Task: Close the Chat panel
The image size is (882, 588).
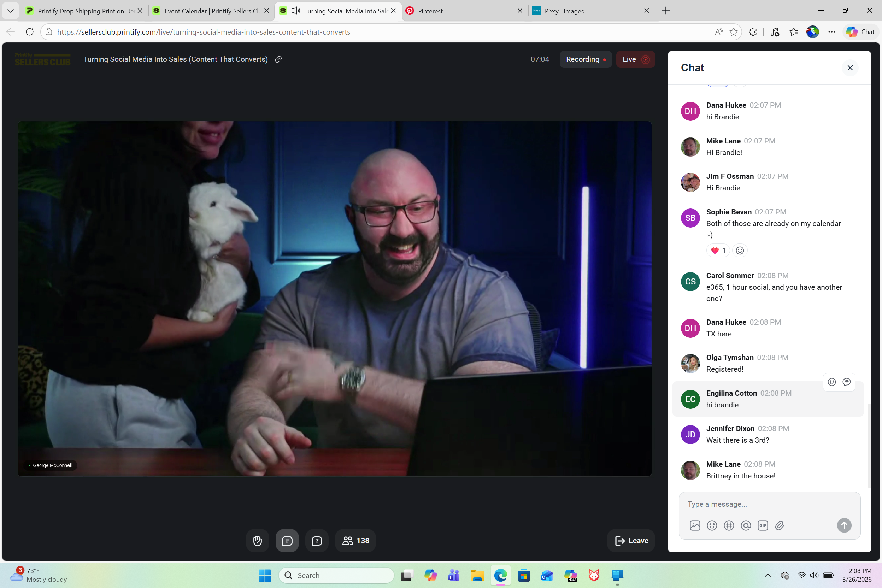Action: [x=850, y=67]
